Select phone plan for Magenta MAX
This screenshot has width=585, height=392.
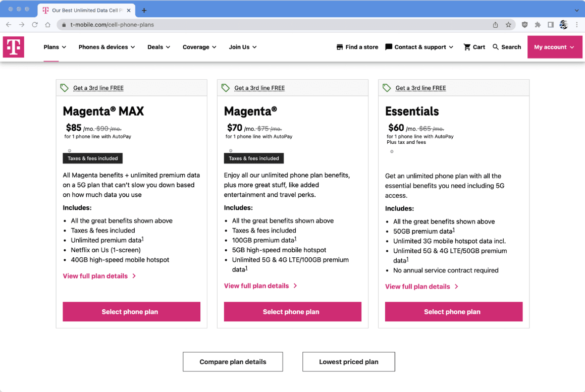131,311
